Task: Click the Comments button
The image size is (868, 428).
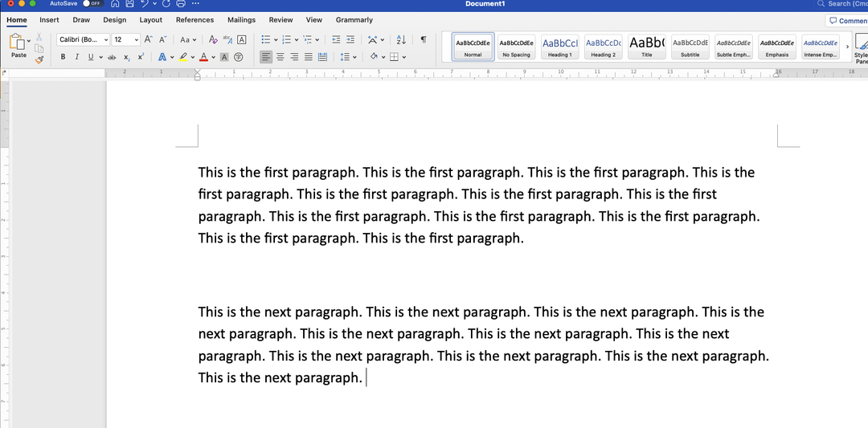Action: coord(848,21)
